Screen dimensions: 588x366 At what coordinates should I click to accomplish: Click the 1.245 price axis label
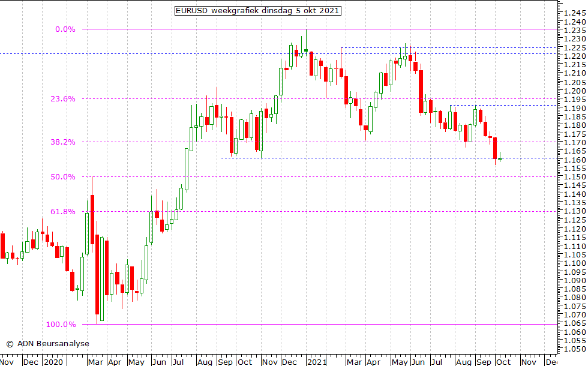click(x=575, y=13)
